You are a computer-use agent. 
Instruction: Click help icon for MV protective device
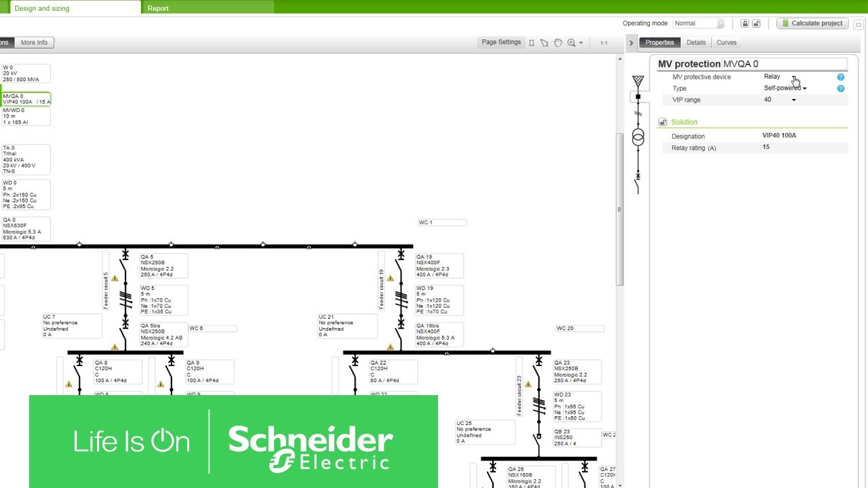[840, 77]
